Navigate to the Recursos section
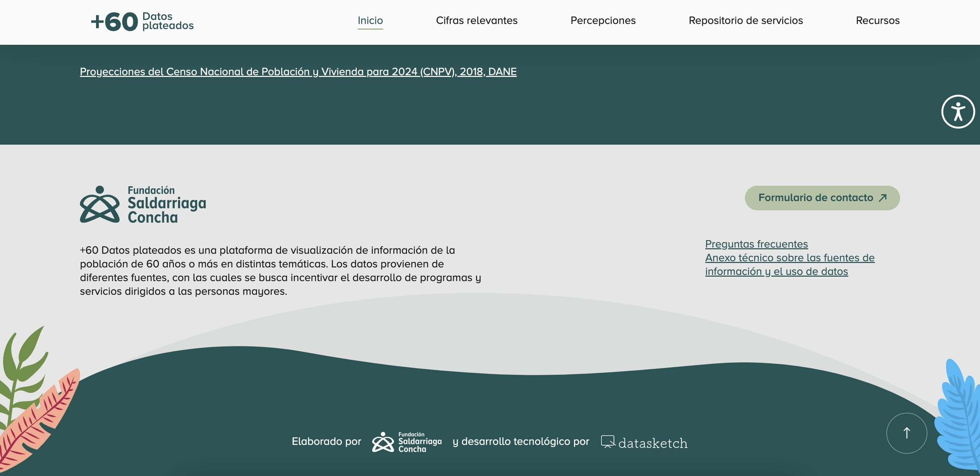980x476 pixels. (878, 21)
